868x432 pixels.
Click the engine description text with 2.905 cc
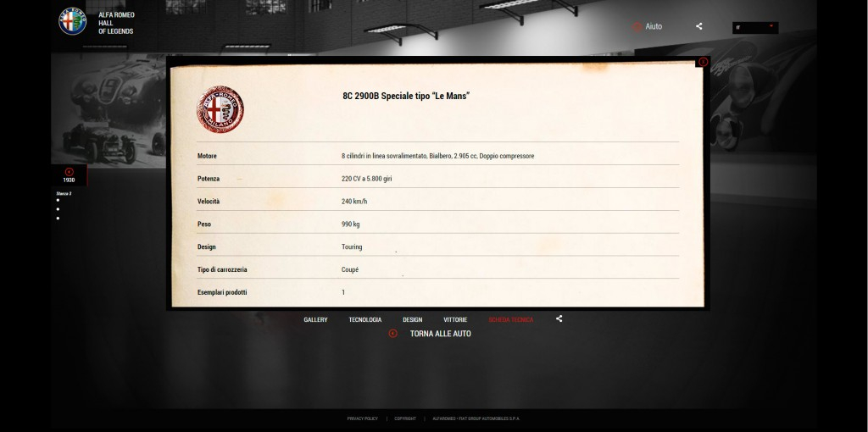coord(438,156)
